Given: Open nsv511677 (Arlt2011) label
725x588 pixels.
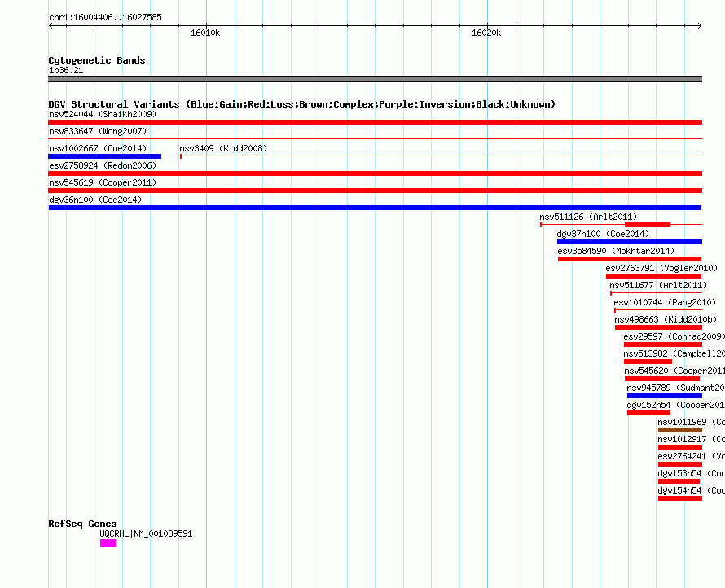Looking at the screenshot, I should (x=658, y=285).
